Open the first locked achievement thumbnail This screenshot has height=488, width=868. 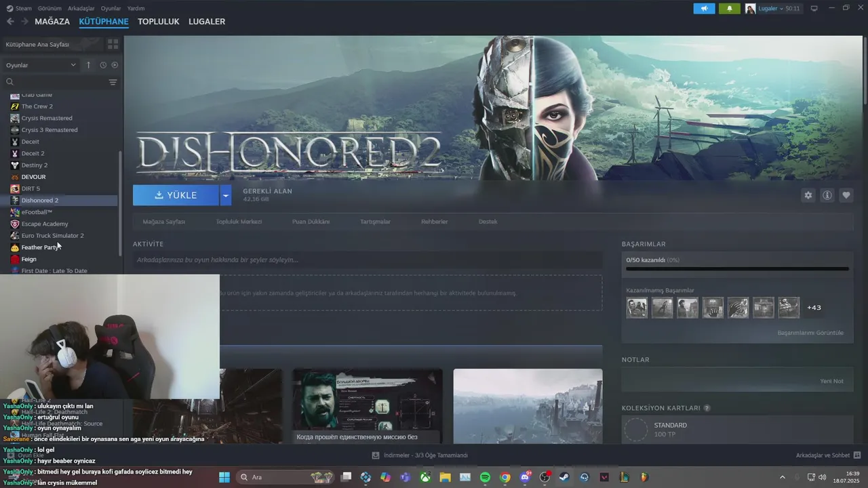click(637, 308)
